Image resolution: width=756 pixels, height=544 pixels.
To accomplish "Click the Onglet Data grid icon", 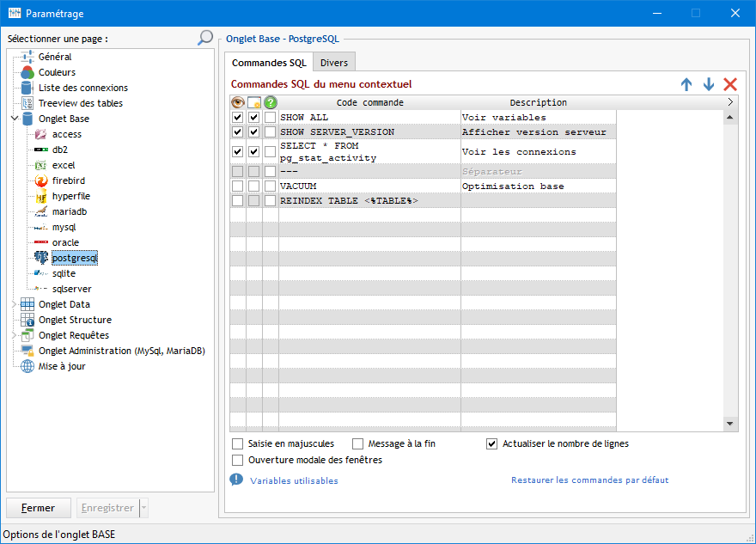I will 27,304.
